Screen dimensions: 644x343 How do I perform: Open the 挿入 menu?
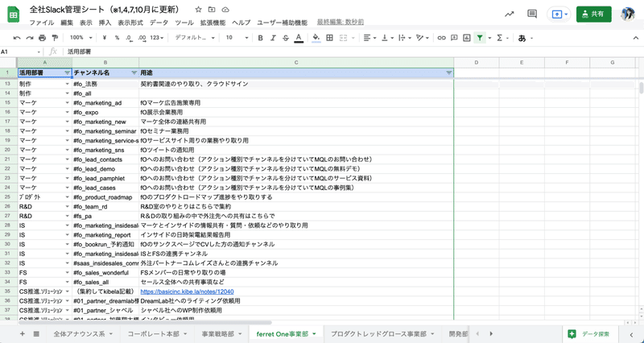(x=105, y=23)
